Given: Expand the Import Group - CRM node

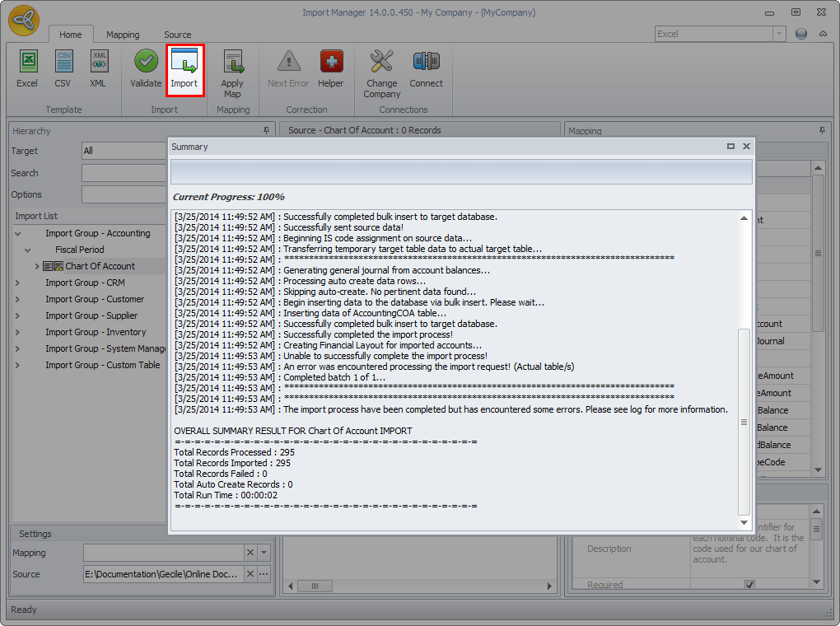Looking at the screenshot, I should [18, 283].
